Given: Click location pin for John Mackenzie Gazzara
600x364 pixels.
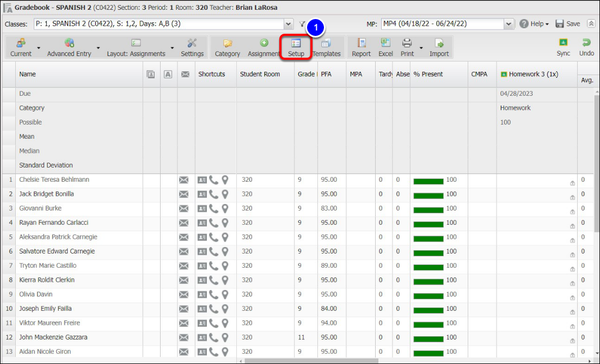Looking at the screenshot, I should [x=225, y=338].
